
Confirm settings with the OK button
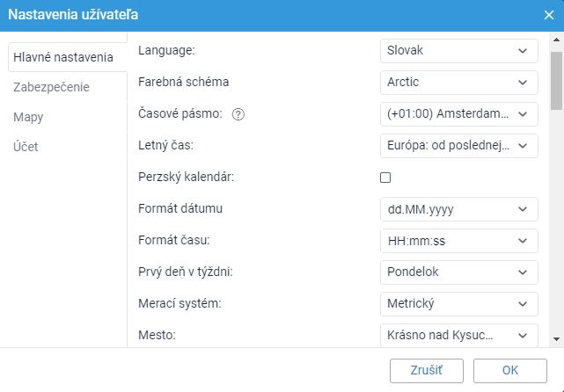[510, 370]
